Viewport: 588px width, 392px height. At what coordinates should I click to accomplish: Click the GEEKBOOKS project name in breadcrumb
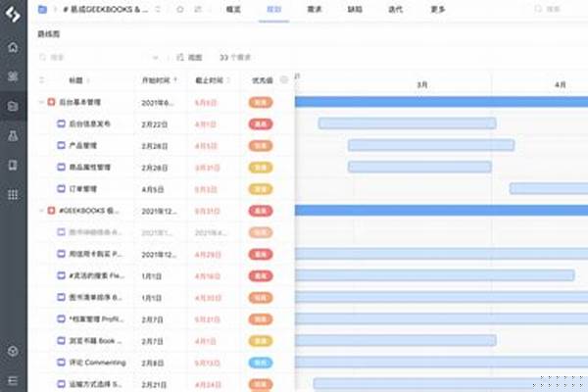pos(106,10)
